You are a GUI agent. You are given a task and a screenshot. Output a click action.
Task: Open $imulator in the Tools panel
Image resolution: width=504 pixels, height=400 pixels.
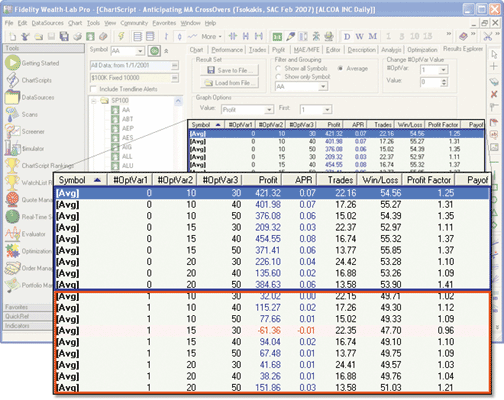25,148
